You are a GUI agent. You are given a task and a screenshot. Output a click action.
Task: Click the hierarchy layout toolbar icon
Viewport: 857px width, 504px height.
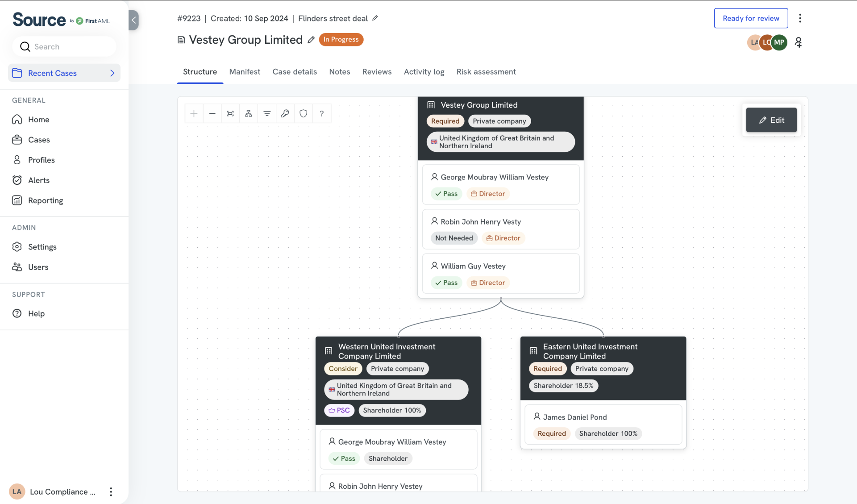(249, 113)
